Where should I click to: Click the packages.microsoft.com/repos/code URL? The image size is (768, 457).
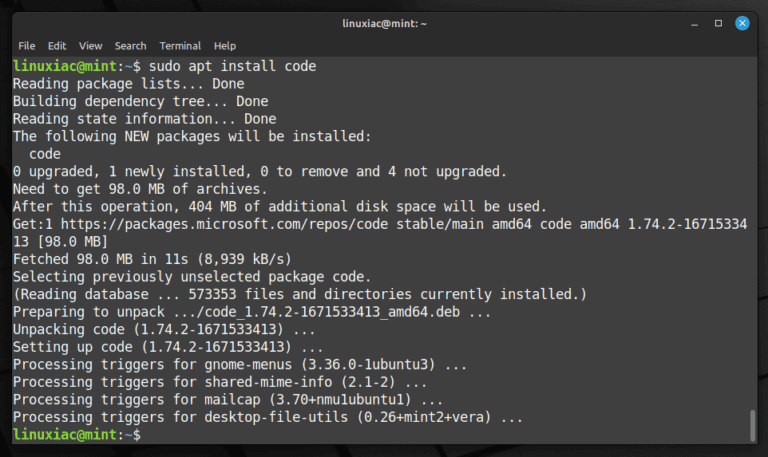click(x=224, y=224)
